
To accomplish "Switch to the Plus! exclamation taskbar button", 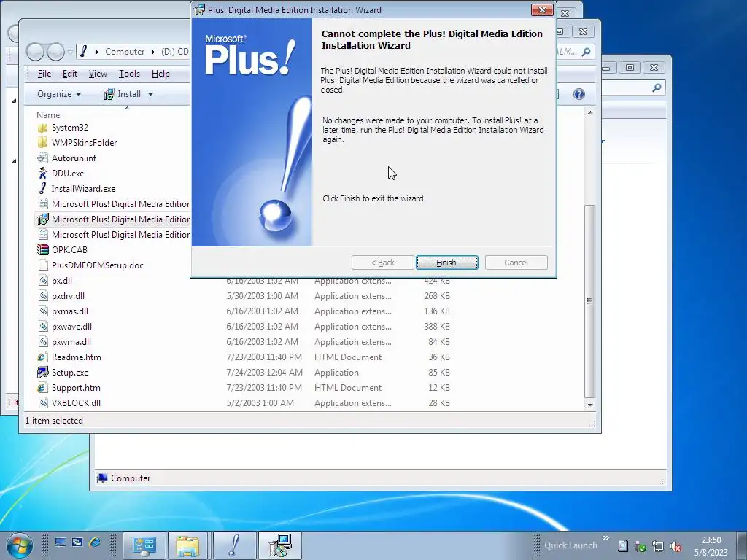I will (234, 545).
